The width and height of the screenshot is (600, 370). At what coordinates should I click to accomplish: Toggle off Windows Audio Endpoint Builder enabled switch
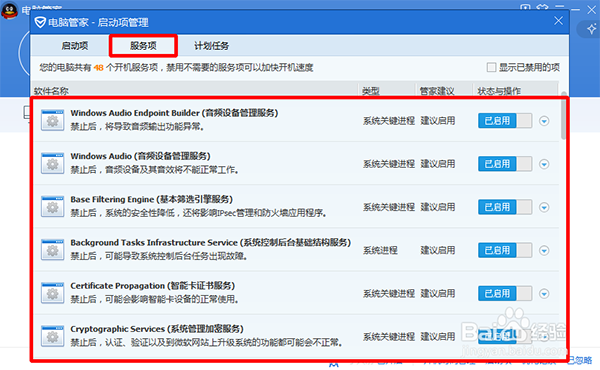(x=505, y=121)
